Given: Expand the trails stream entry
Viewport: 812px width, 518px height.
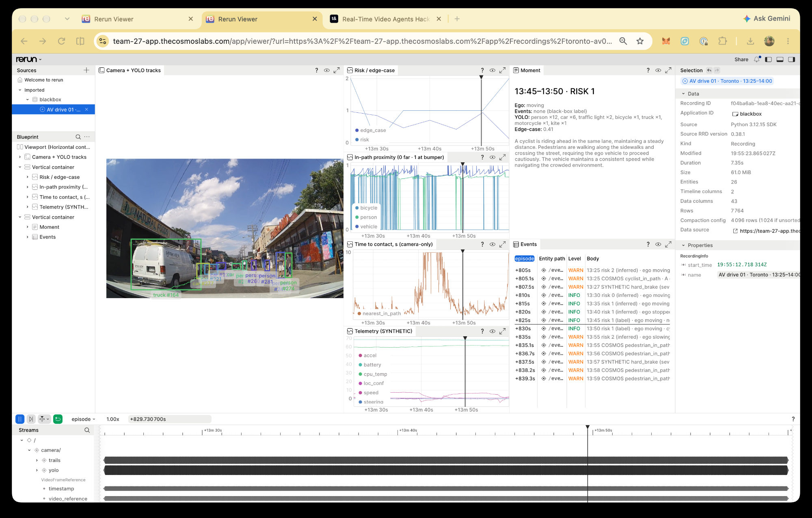Looking at the screenshot, I should tap(37, 460).
